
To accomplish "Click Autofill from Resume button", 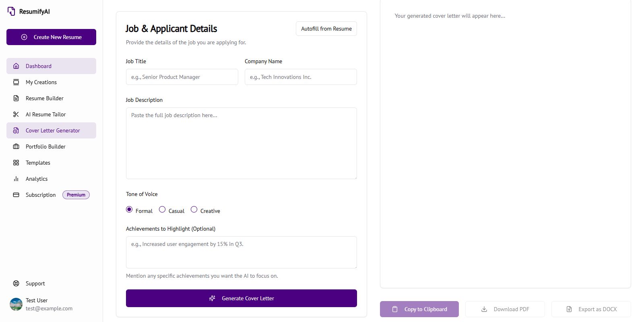I will pyautogui.click(x=326, y=29).
